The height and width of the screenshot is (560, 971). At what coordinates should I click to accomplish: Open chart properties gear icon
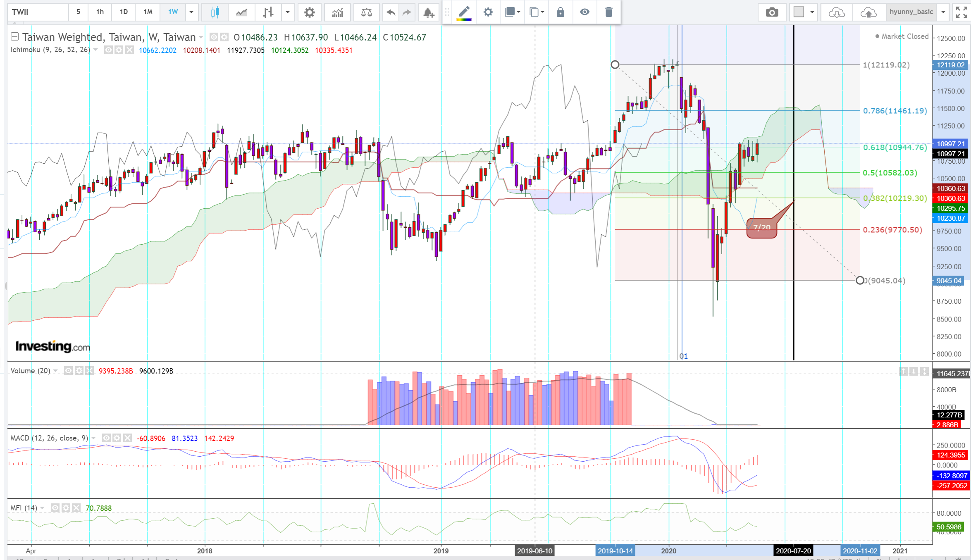(309, 12)
